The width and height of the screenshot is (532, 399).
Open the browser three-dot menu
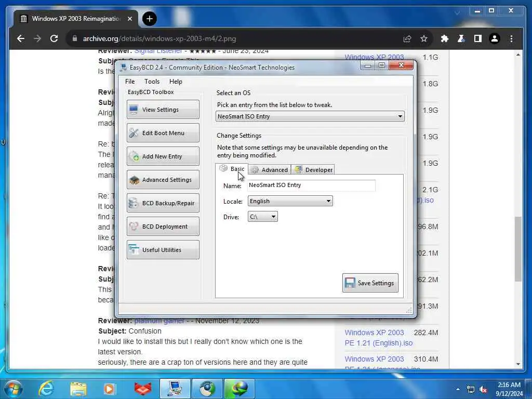[x=511, y=38]
